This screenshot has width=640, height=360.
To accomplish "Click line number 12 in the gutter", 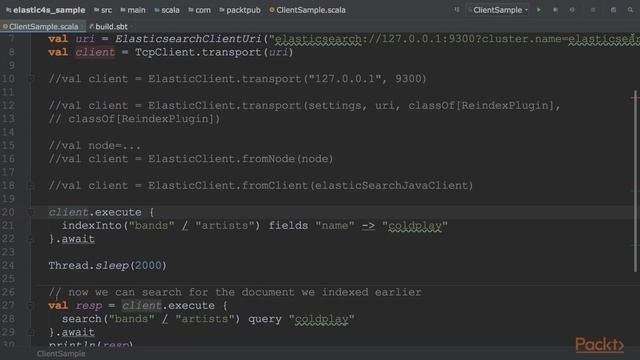I will click(x=8, y=105).
